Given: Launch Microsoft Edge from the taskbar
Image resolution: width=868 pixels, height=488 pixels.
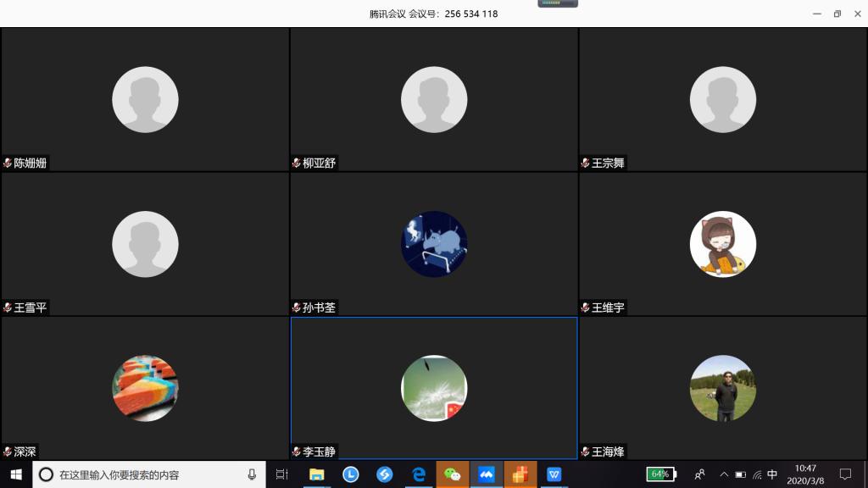Looking at the screenshot, I should coord(419,474).
